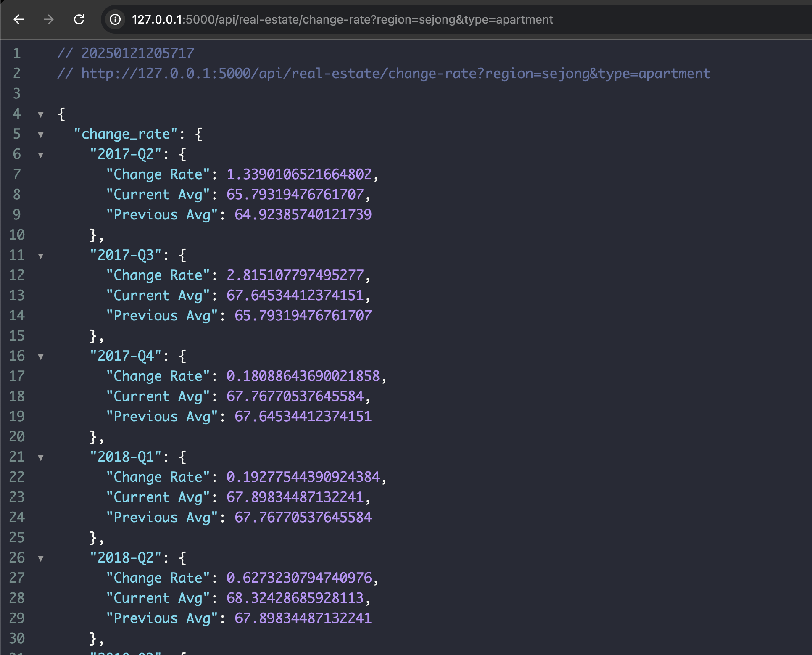Open site information icon in address bar
Image resolution: width=812 pixels, height=655 pixels.
(115, 19)
